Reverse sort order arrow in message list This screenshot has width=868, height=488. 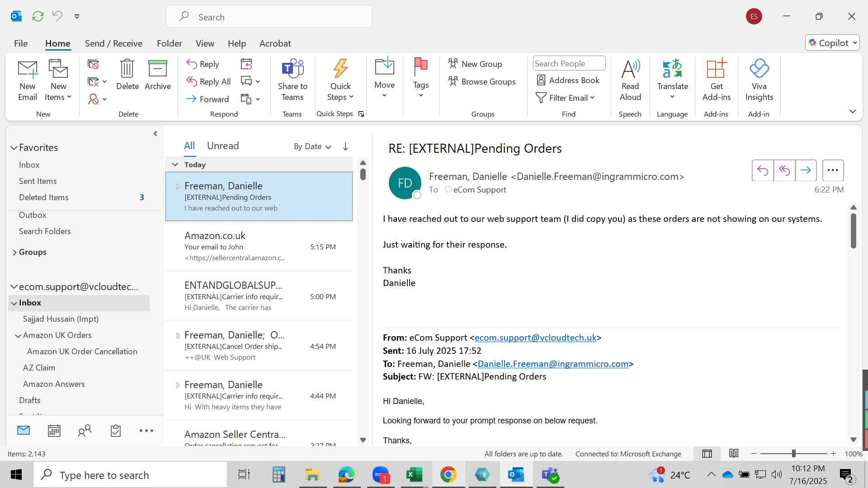pyautogui.click(x=345, y=146)
